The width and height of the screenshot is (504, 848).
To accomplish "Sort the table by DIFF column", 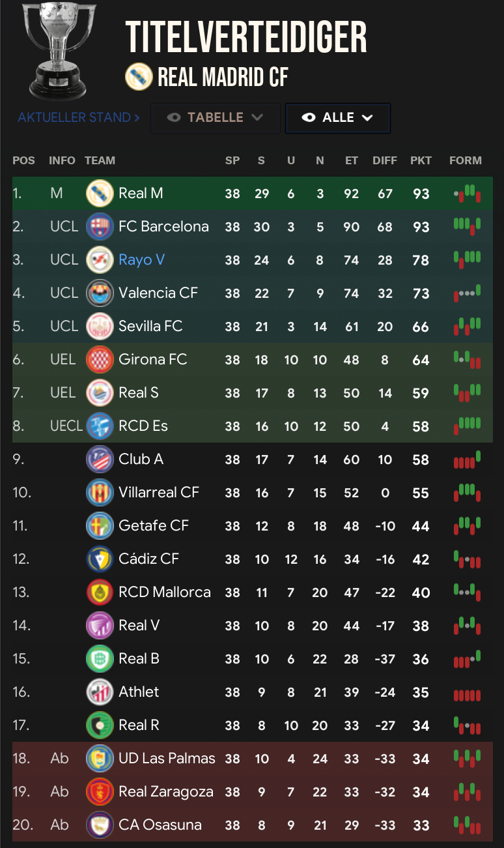I will [x=385, y=160].
